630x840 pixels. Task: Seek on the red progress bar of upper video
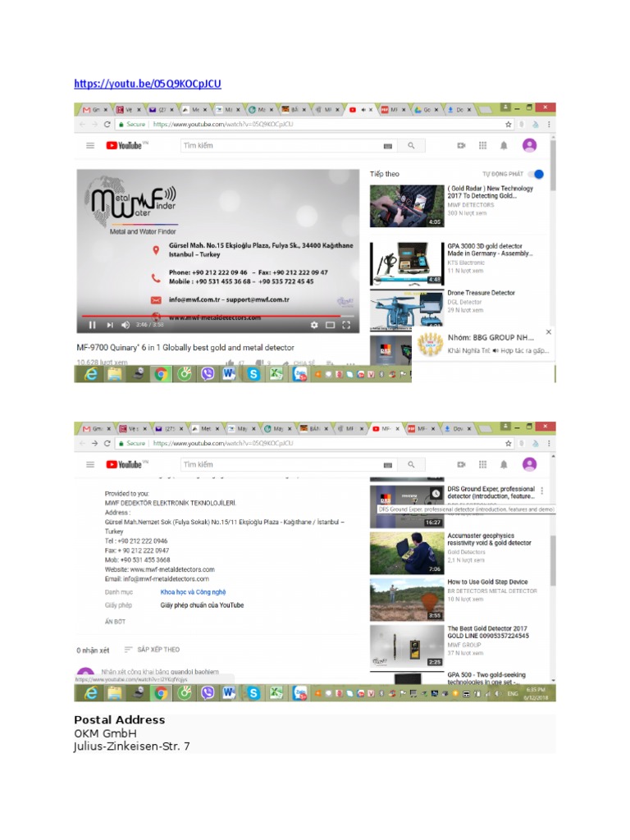[x=218, y=316]
